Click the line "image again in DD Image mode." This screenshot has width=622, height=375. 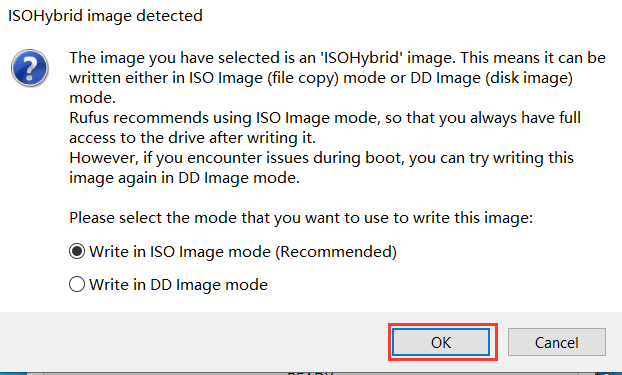tap(184, 178)
